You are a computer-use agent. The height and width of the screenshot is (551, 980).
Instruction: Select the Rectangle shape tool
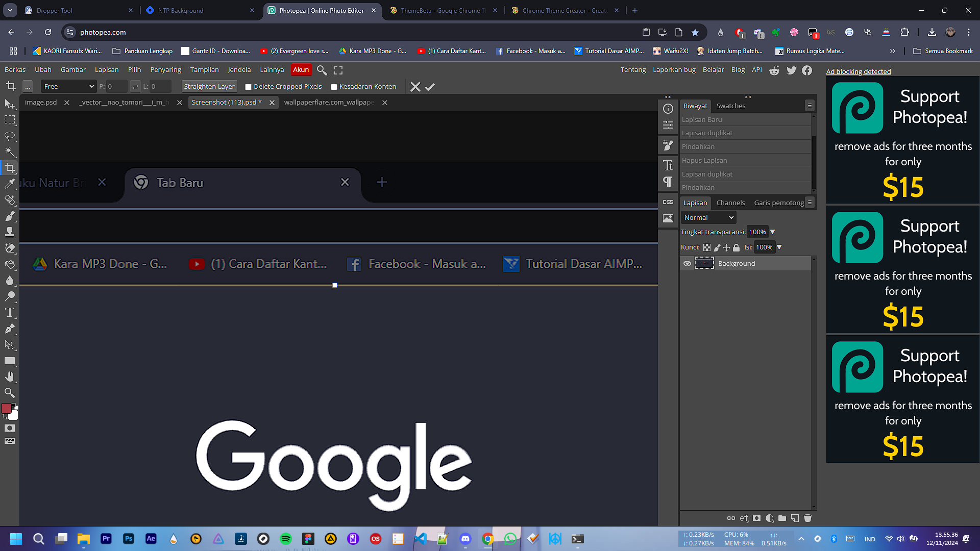pos(10,361)
